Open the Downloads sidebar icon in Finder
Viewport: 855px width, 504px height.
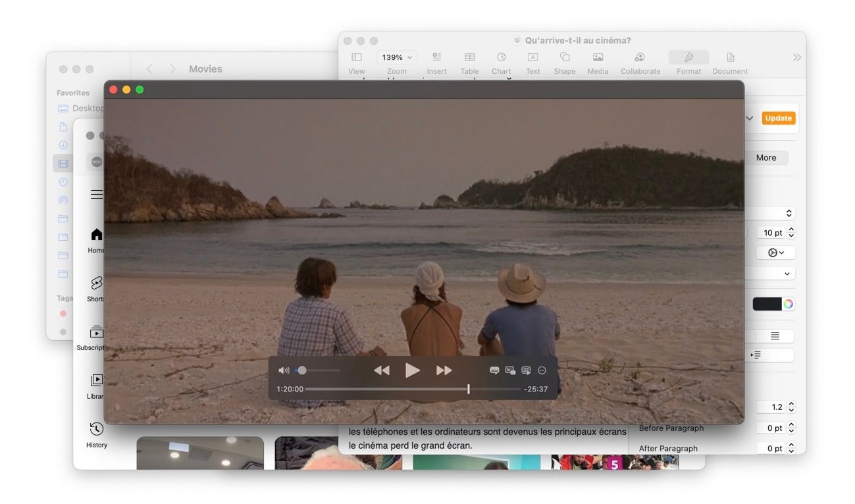click(x=63, y=145)
